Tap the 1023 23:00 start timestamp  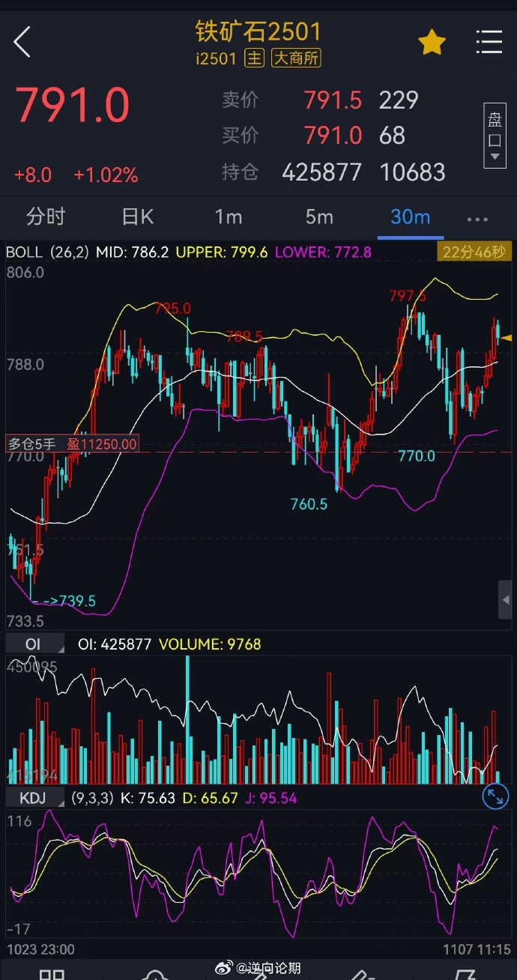[x=40, y=950]
